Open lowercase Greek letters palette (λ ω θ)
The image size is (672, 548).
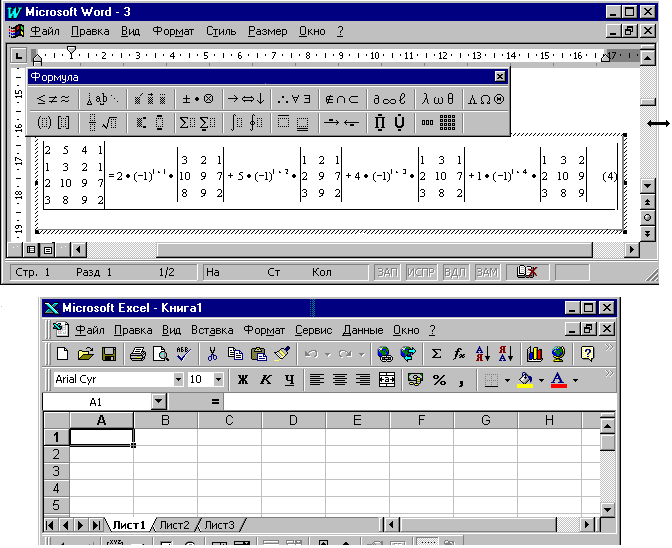tap(438, 99)
